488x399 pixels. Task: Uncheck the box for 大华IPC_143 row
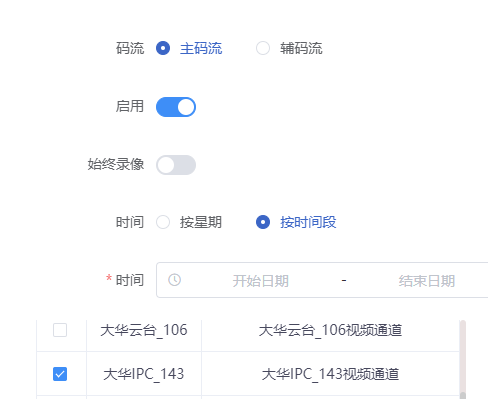[60, 374]
